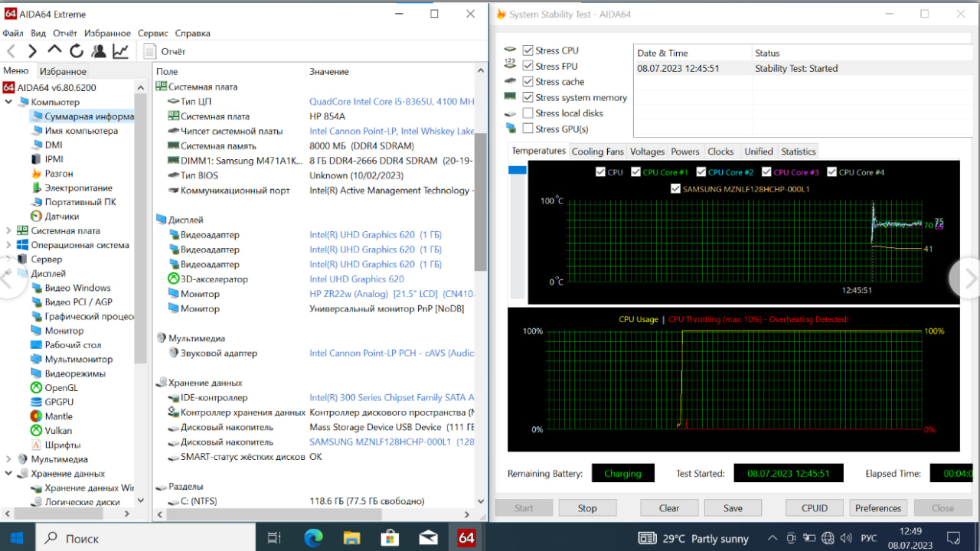
Task: Click the Поле column header
Action: [167, 72]
